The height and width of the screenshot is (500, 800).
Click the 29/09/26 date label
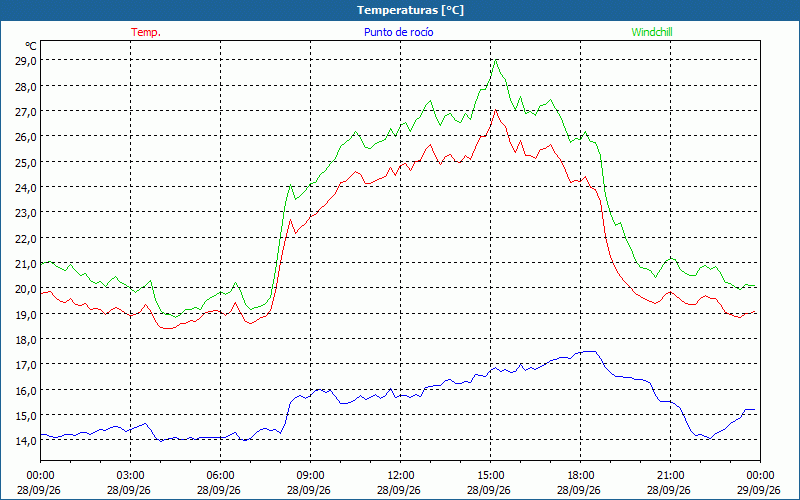tap(759, 490)
